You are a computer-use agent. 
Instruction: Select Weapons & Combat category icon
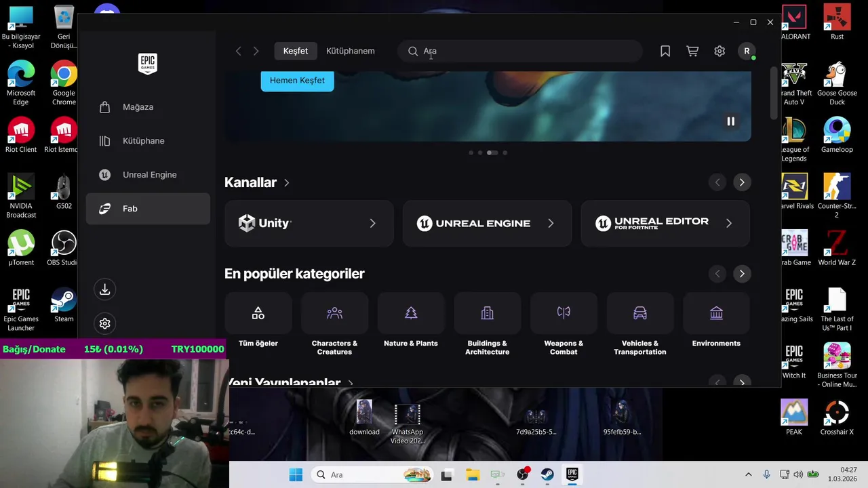[x=564, y=313]
